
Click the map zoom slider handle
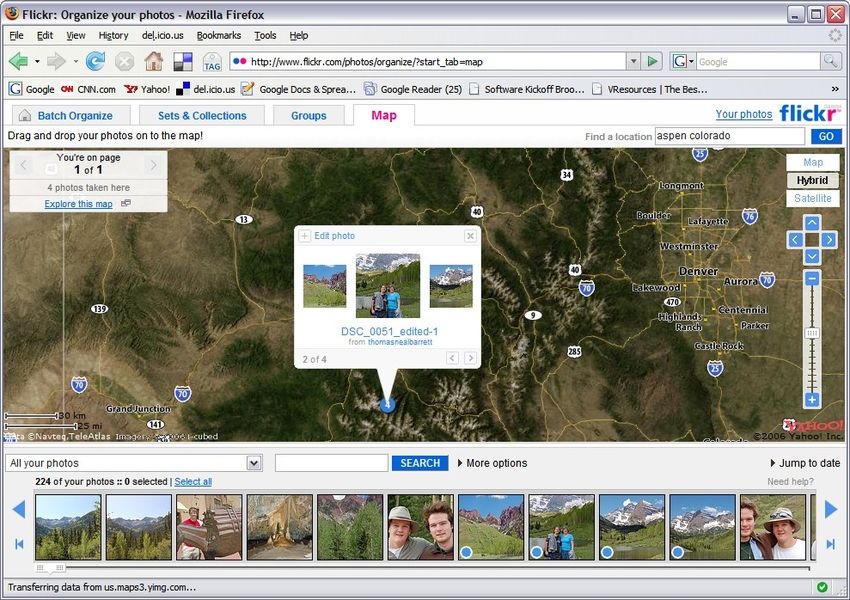pyautogui.click(x=812, y=333)
